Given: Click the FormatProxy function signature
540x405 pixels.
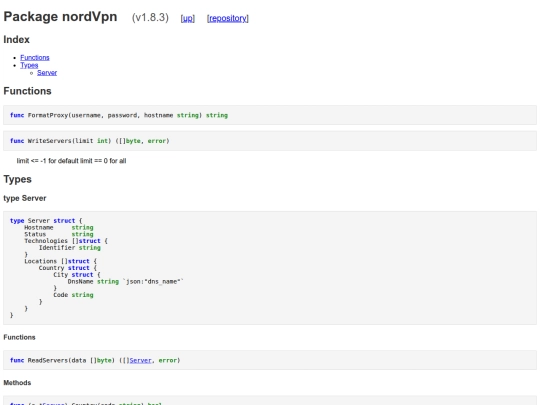Looking at the screenshot, I should pos(119,115).
